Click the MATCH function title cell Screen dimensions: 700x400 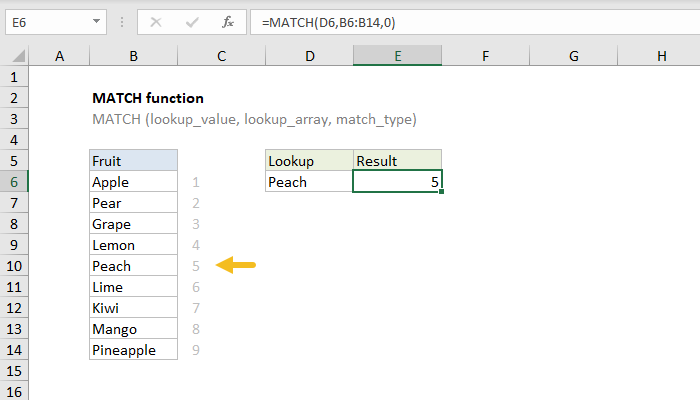tap(148, 98)
